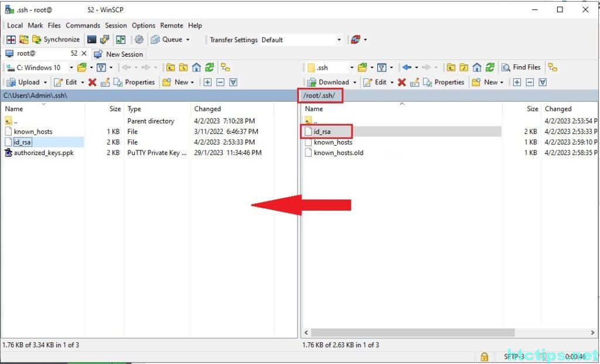
Task: Click the Open in PuTTY icon
Action: 105,39
